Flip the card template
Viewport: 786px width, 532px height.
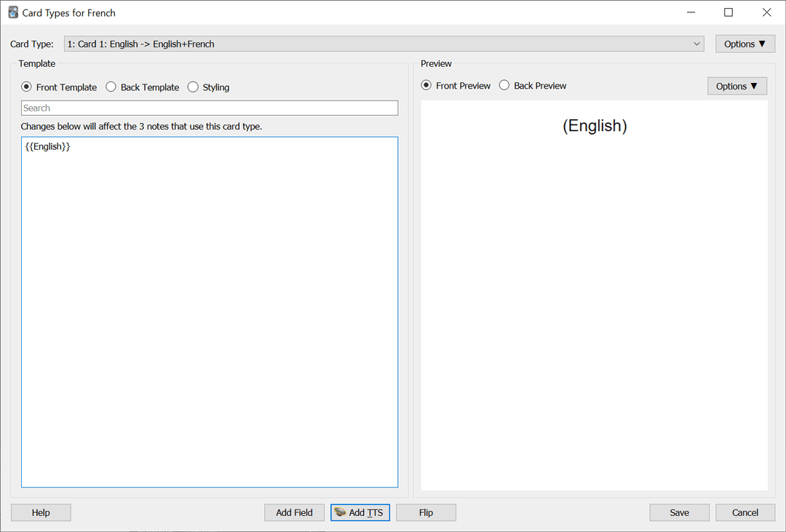[426, 512]
